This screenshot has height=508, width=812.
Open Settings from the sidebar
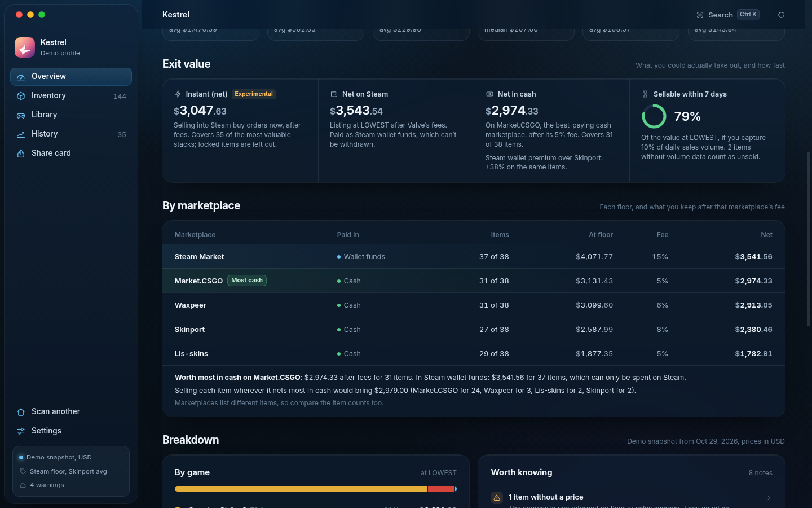(71, 431)
